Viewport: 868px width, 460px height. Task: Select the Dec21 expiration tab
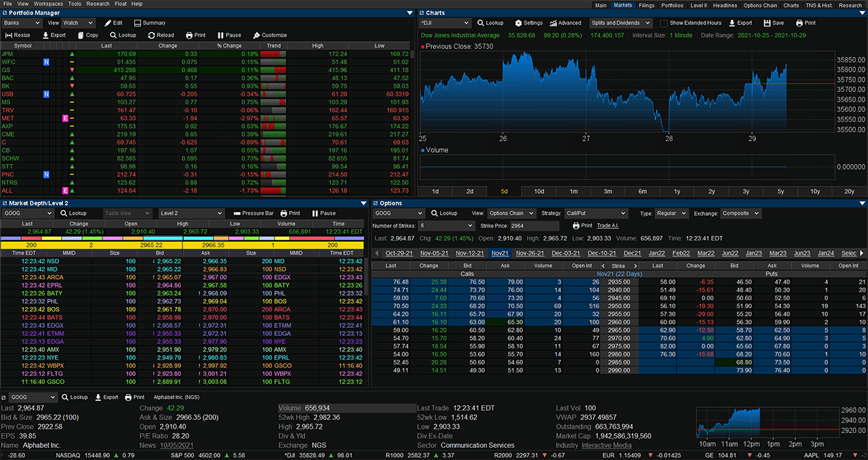click(633, 253)
